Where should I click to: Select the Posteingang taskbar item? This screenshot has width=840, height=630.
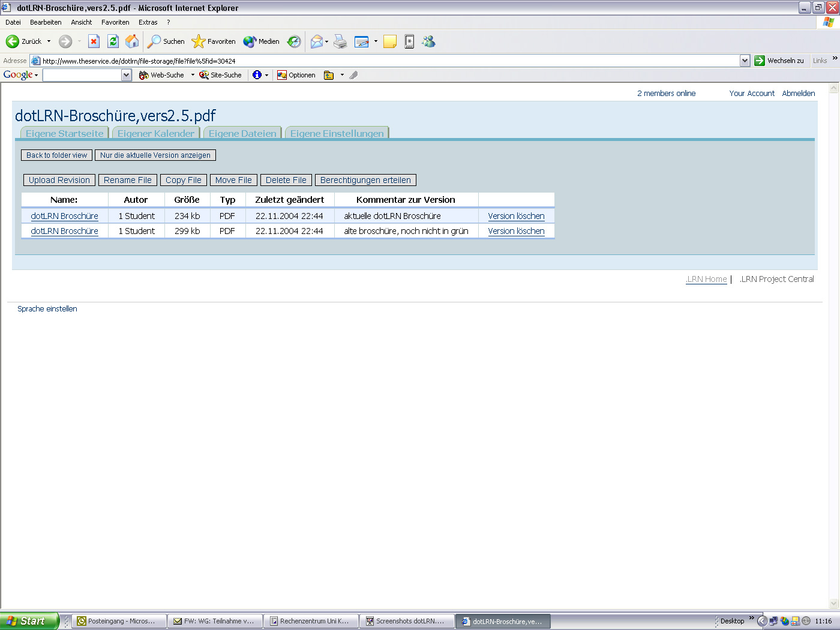point(118,621)
